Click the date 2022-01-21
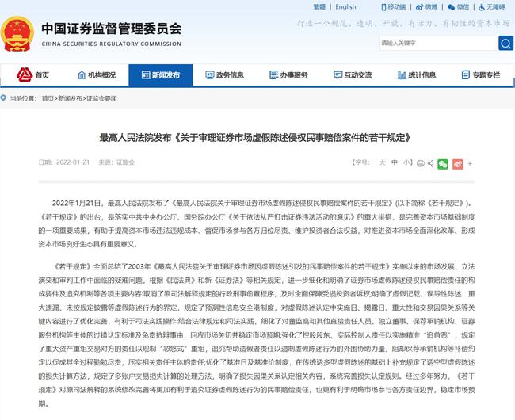 click(x=73, y=162)
